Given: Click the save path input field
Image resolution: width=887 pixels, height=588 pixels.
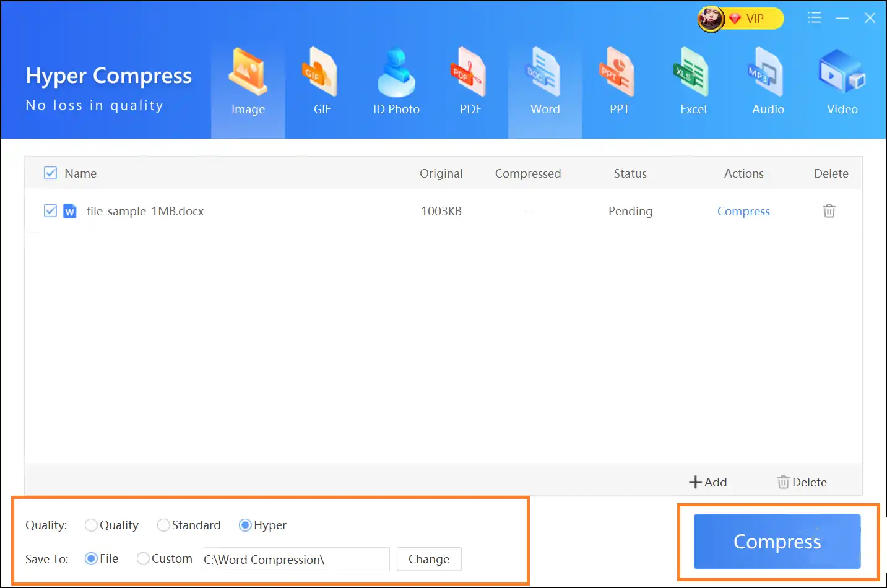Looking at the screenshot, I should click(x=295, y=559).
